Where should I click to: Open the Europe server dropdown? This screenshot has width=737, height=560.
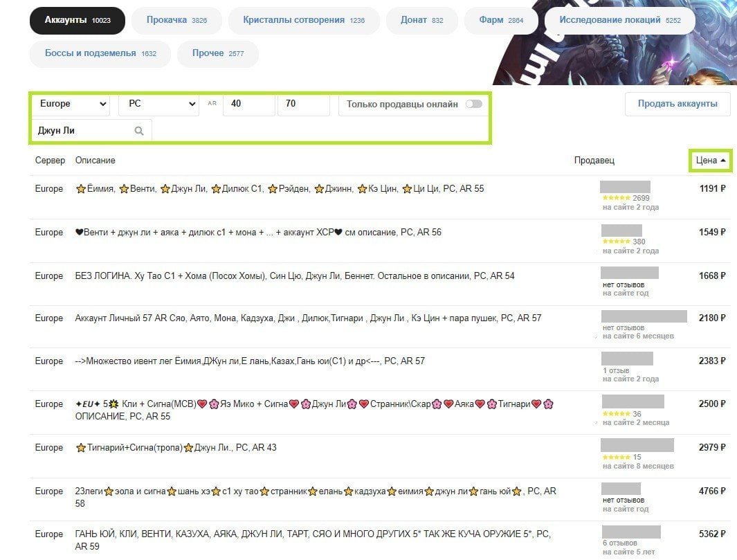click(71, 104)
